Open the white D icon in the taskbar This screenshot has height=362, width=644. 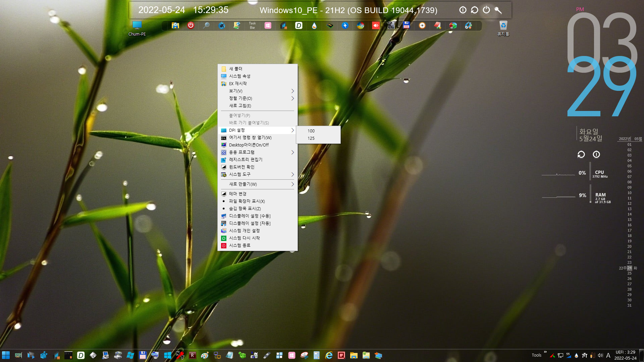81,355
